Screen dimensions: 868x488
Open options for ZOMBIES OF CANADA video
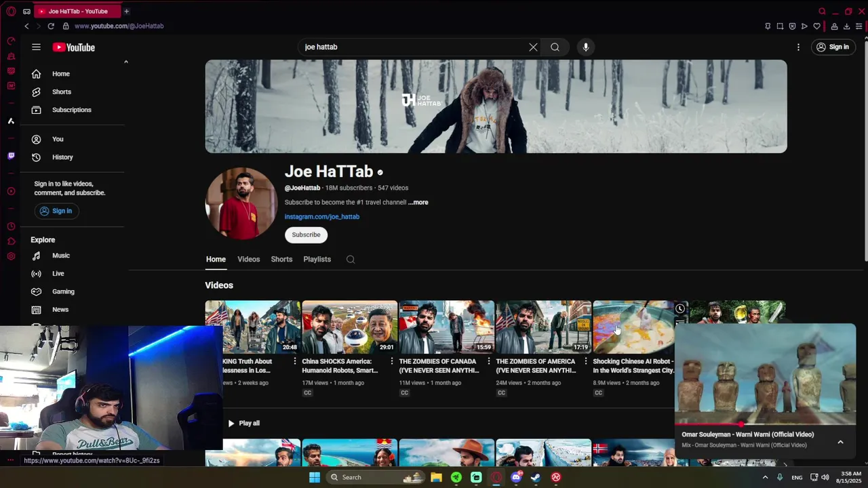click(x=488, y=361)
